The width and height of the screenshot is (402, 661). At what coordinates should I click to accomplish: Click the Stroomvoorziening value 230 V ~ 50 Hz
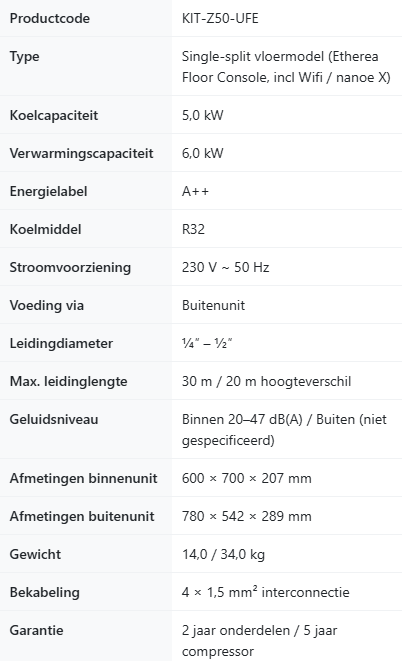(x=225, y=267)
